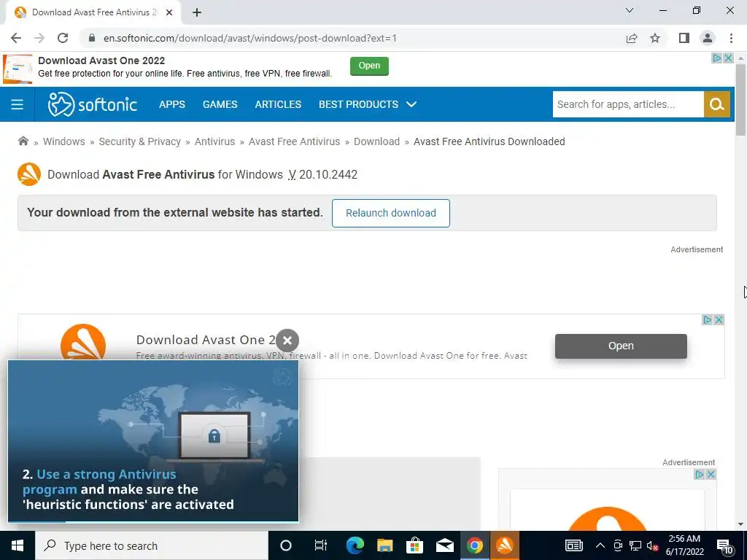Close the Download Avast Free Antivirus tab
This screenshot has width=747, height=560.
pos(169,12)
